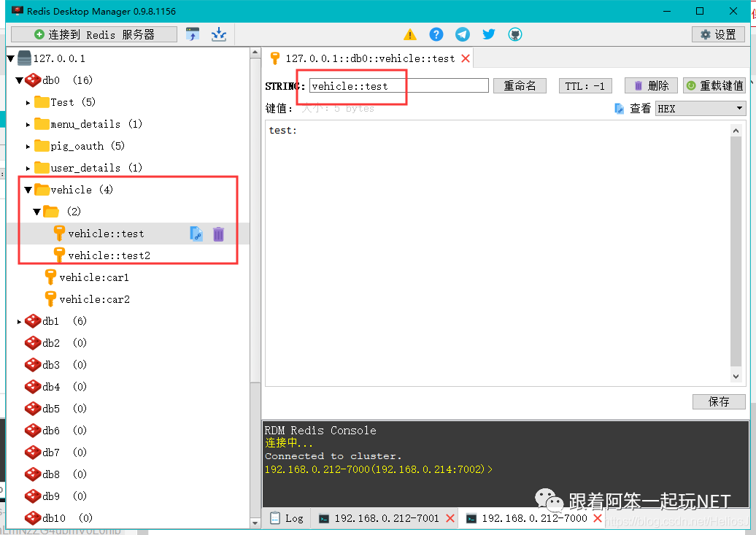Screen dimensions: 756x535
Task: Click Connect to Redis Server button
Action: point(94,34)
